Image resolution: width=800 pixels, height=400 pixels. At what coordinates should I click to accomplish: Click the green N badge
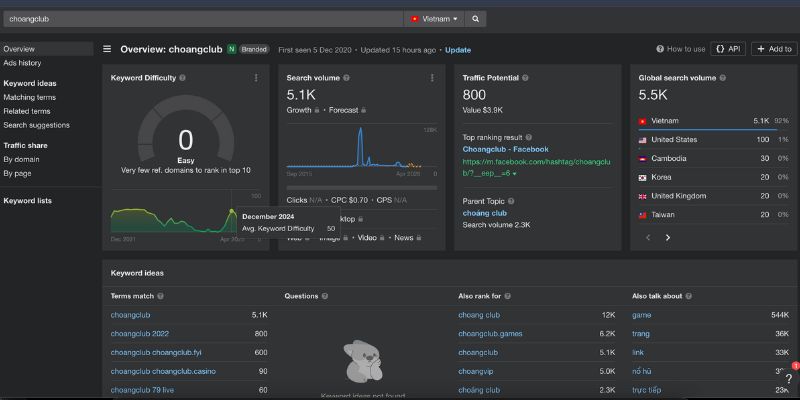coord(232,49)
